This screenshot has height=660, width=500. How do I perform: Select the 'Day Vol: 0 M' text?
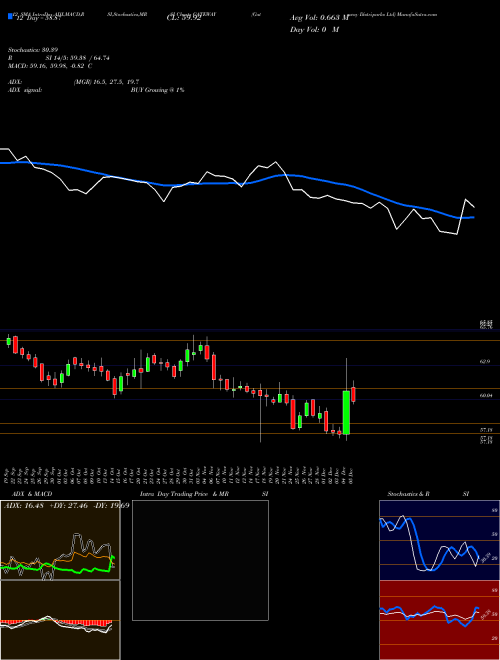click(x=314, y=30)
